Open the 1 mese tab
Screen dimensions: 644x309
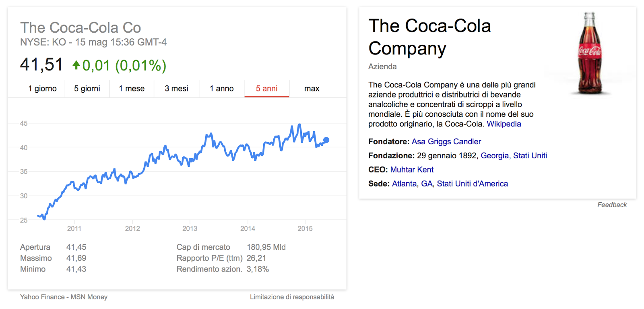tap(132, 89)
